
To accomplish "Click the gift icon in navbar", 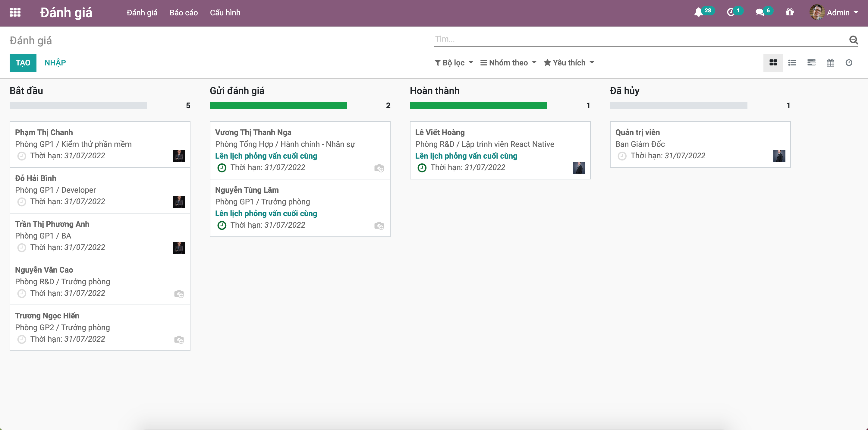I will (790, 12).
